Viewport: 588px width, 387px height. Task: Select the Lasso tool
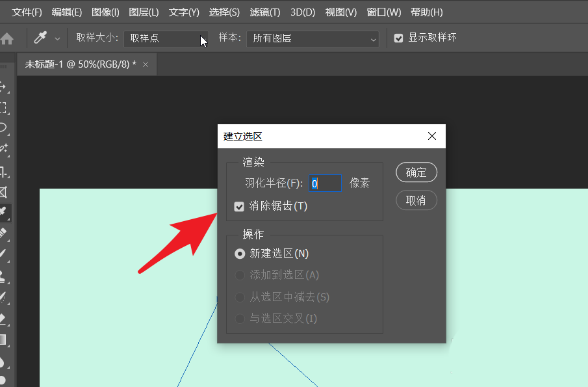tap(3, 128)
